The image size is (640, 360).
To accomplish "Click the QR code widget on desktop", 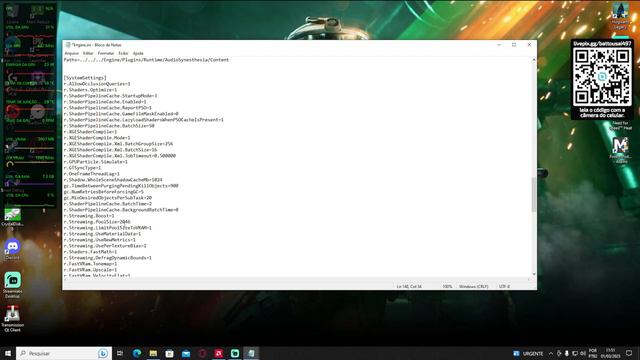I will coord(602,79).
